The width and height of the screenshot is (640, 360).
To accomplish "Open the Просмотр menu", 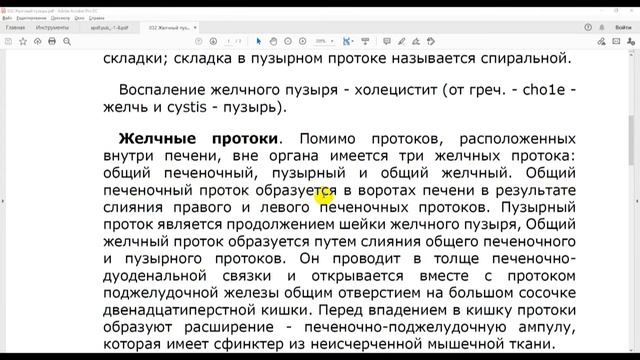I will (60, 18).
